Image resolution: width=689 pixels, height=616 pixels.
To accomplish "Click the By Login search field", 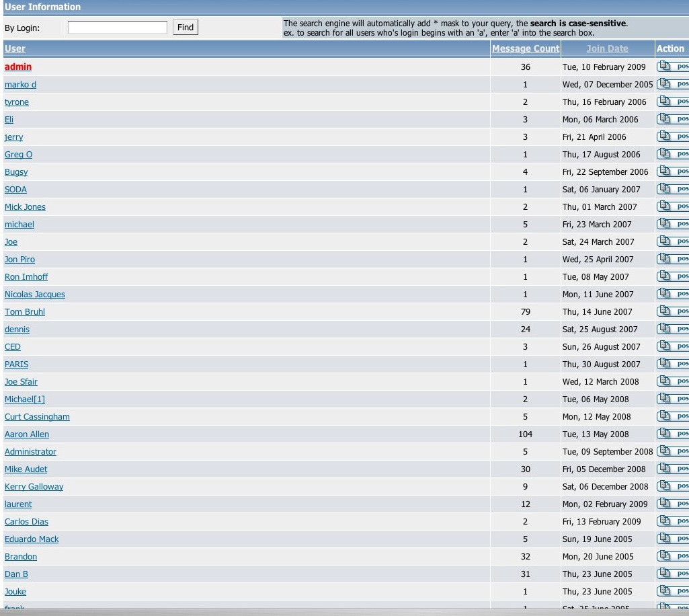I will 118,28.
